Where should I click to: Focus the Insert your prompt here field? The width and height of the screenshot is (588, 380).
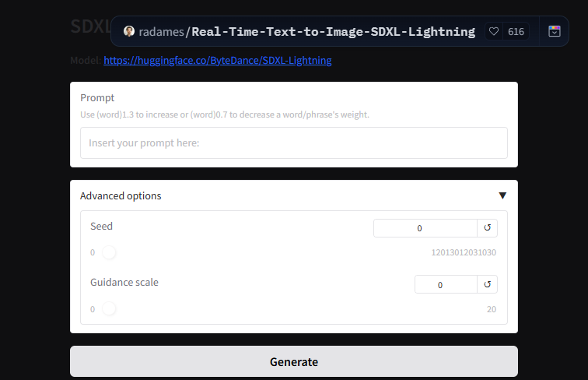[x=294, y=142]
